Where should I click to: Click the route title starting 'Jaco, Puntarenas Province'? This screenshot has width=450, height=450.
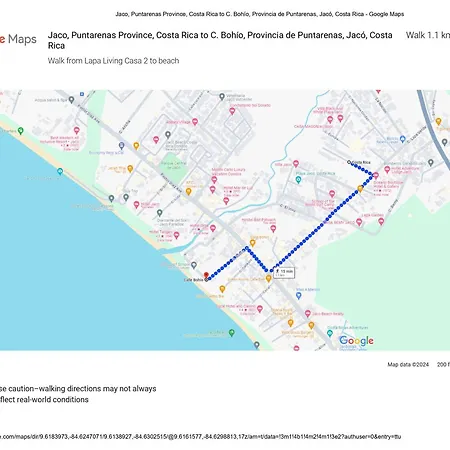220,40
